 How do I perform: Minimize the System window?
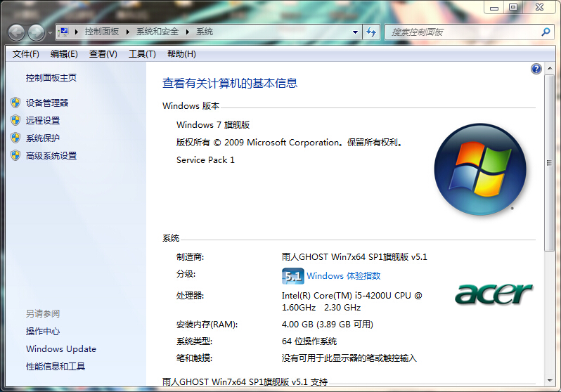494,8
